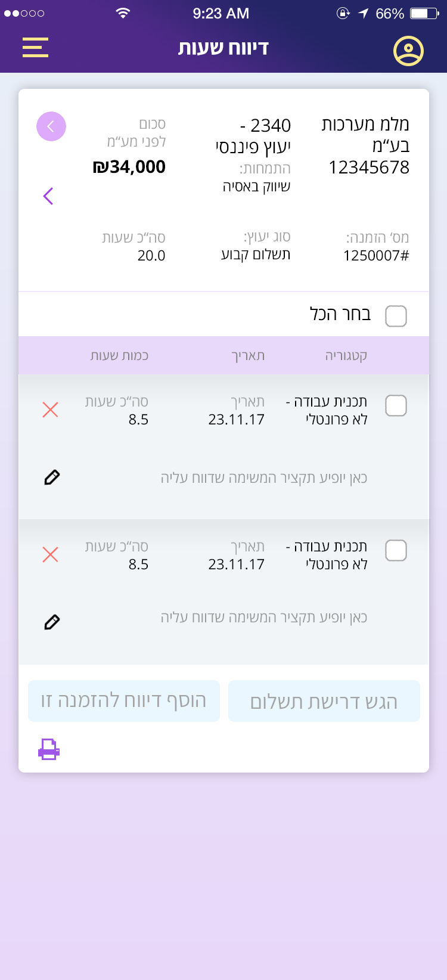Sort by the 'כמות שעות' column header
This screenshot has width=447, height=980.
click(x=119, y=356)
